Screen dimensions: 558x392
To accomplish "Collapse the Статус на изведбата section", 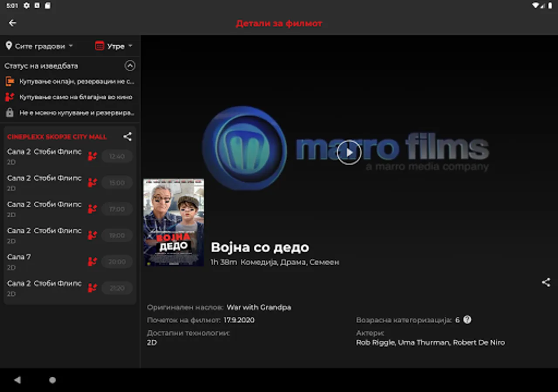I will point(130,66).
